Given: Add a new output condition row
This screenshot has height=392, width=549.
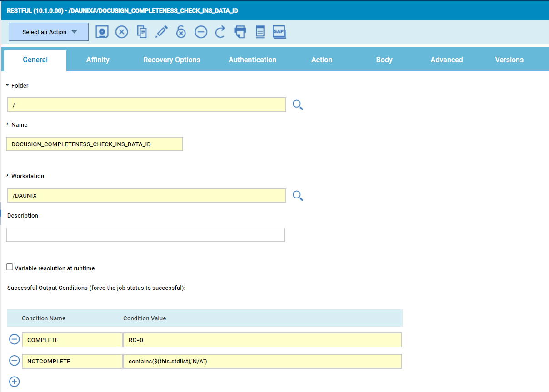Looking at the screenshot, I should coord(15,382).
